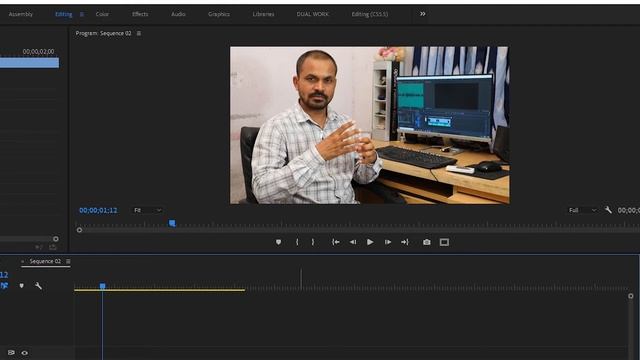Image resolution: width=640 pixels, height=360 pixels.
Task: Click the Program monitor blue playhead marker
Action: tap(172, 223)
